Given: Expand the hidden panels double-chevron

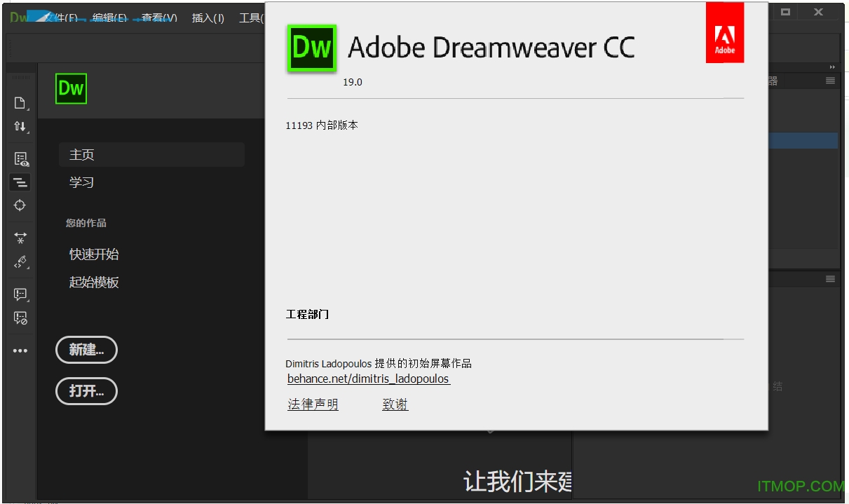Looking at the screenshot, I should 833,67.
